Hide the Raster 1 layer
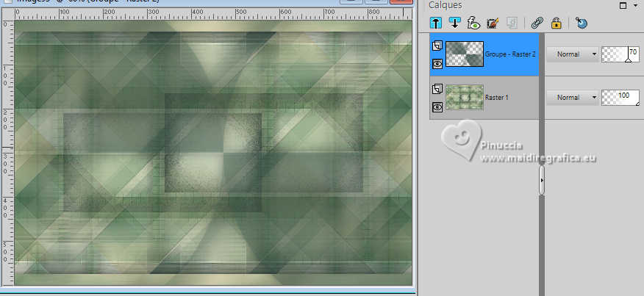644x296 pixels. [x=437, y=107]
